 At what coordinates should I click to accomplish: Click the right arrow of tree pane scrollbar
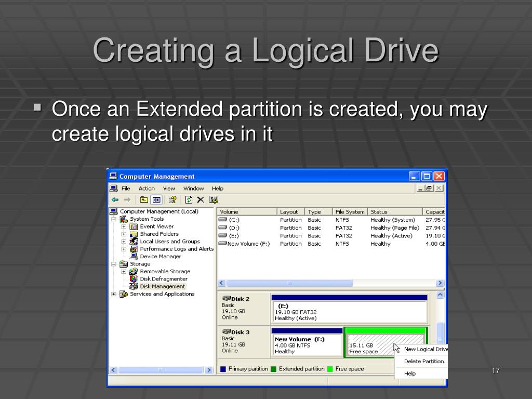[209, 370]
